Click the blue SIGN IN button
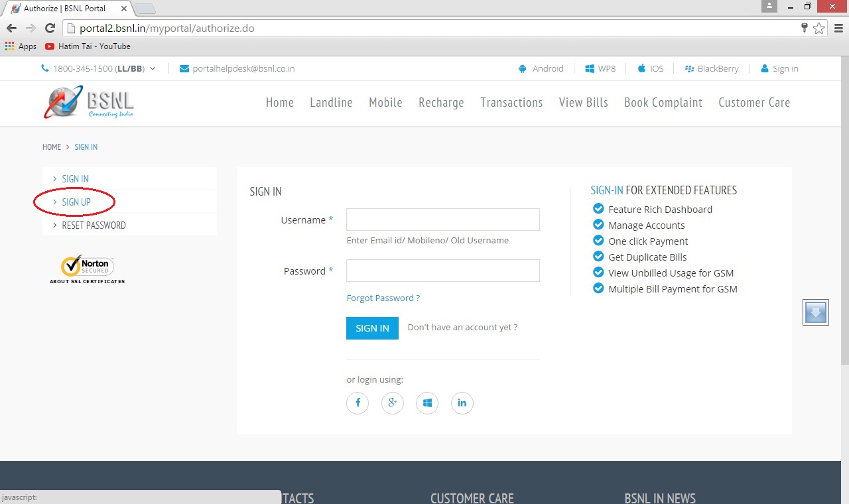The width and height of the screenshot is (849, 504). [x=372, y=328]
